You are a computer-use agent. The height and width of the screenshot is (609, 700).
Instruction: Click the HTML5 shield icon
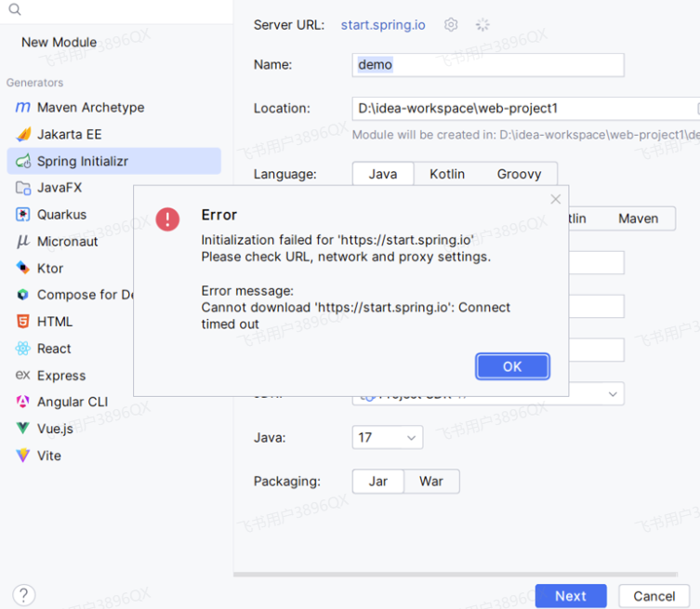22,322
